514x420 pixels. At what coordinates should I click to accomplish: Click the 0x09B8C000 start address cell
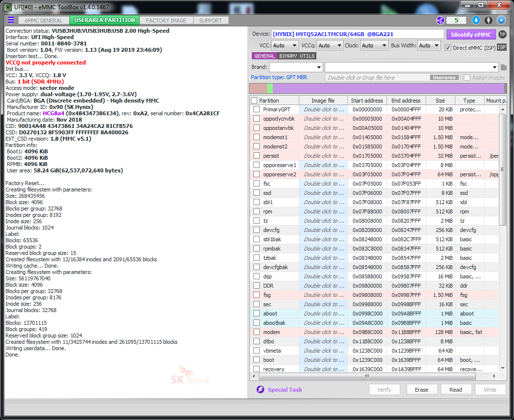point(367,332)
